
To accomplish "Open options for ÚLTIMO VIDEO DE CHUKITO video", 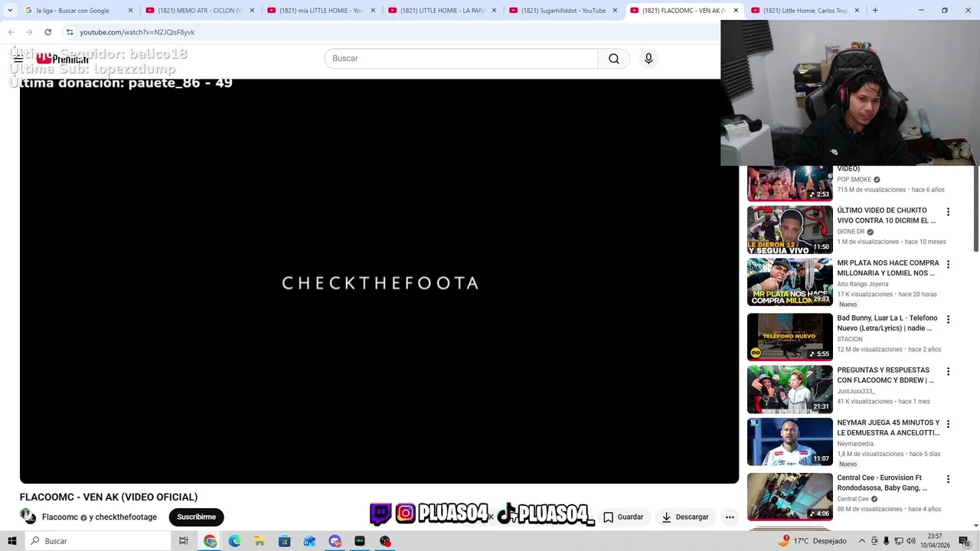I will pyautogui.click(x=948, y=212).
